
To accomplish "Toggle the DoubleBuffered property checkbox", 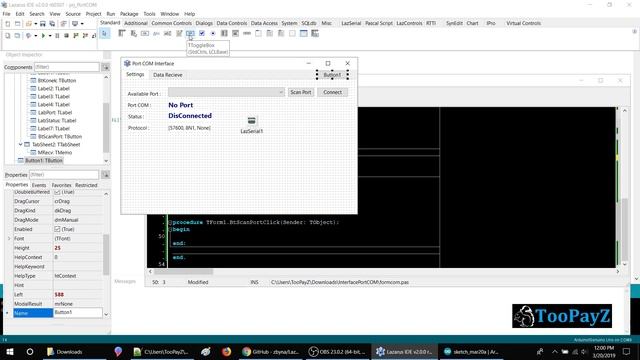I will click(x=57, y=192).
